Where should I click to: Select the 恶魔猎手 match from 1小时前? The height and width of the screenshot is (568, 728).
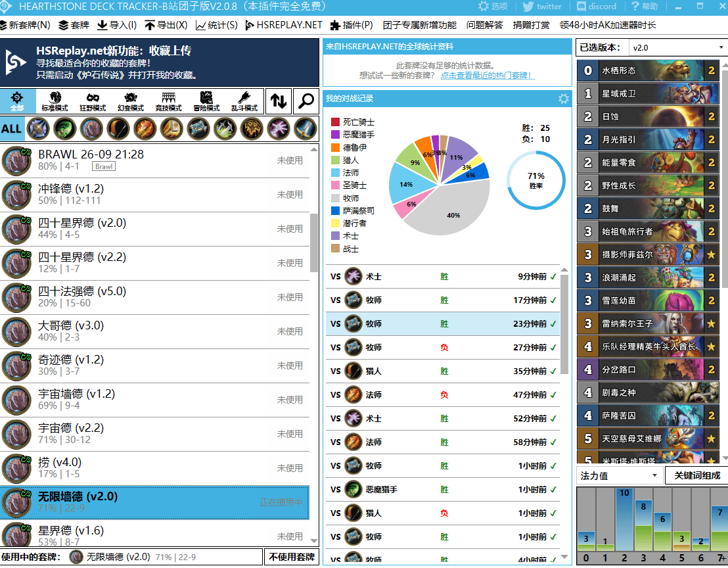(442, 490)
